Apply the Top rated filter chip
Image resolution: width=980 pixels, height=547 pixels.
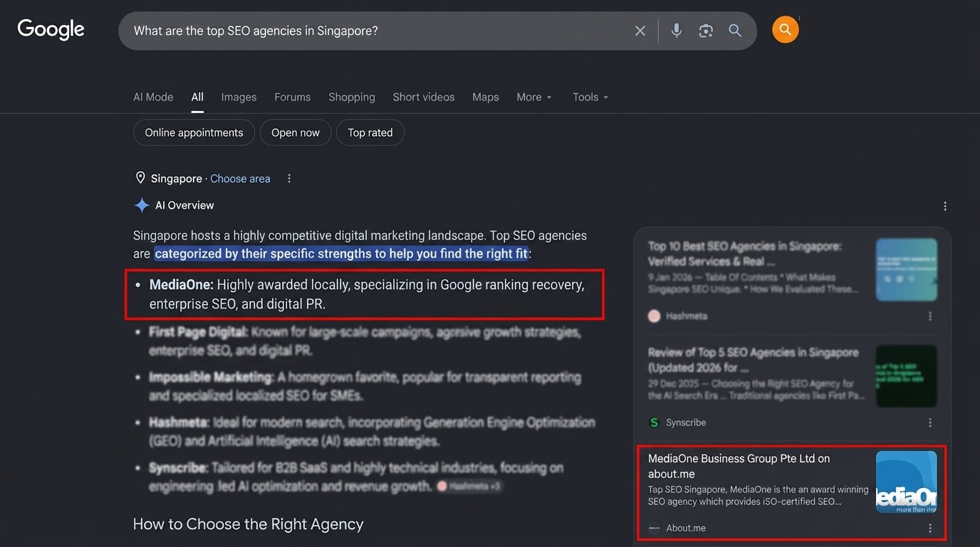click(370, 132)
